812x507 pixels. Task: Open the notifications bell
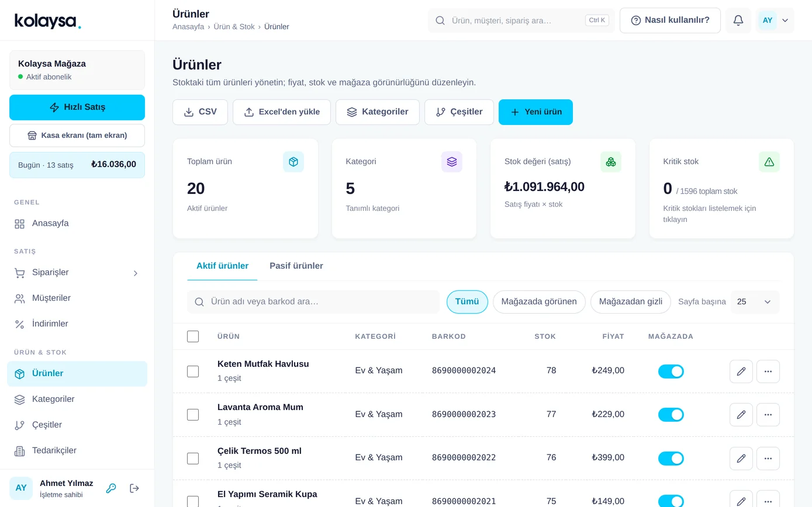[738, 20]
